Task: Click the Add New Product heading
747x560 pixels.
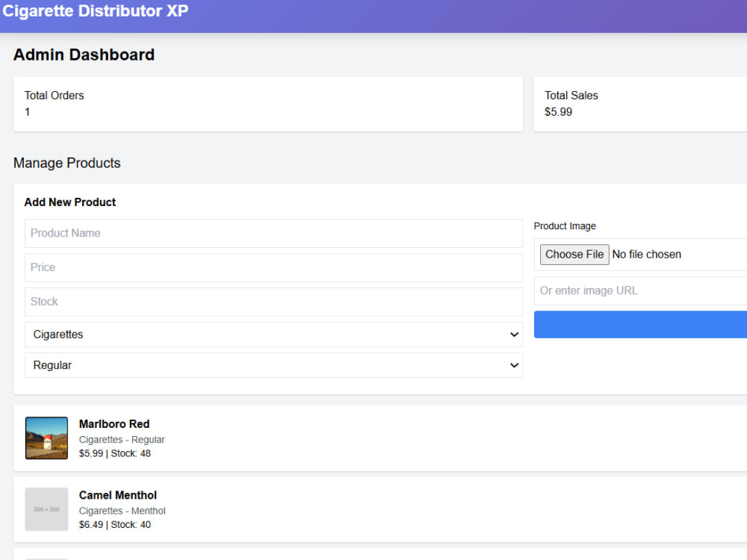Action: pos(70,202)
